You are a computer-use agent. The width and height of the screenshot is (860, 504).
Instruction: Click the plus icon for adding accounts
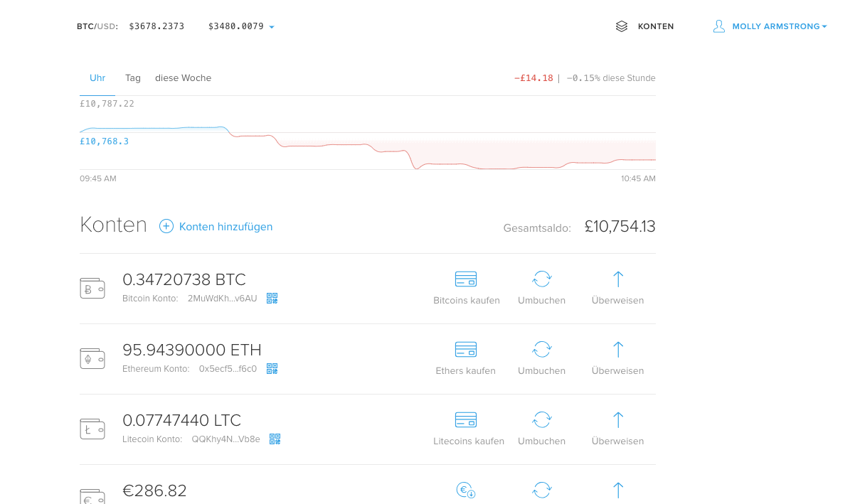[166, 227]
